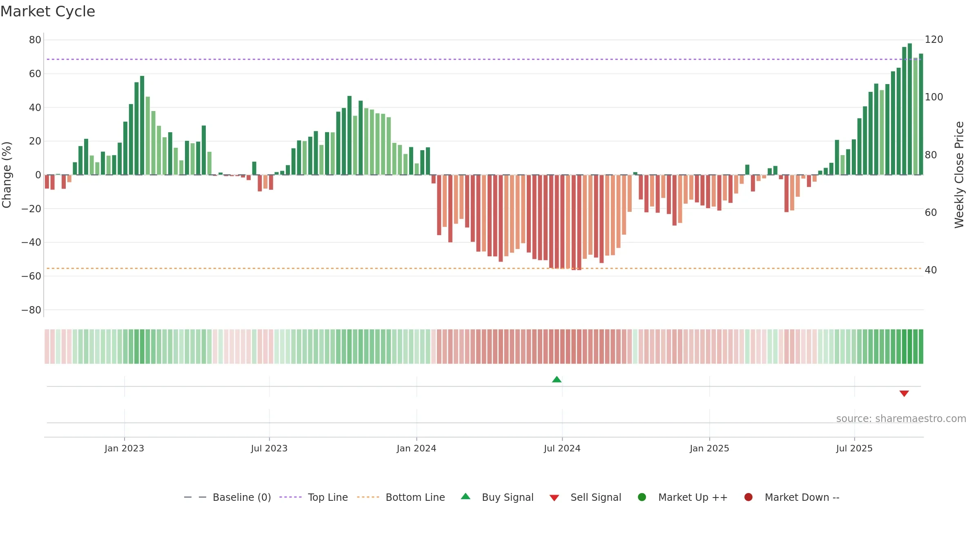Click the Market Cycle chart title
This screenshot has height=551, width=980.
click(x=48, y=11)
